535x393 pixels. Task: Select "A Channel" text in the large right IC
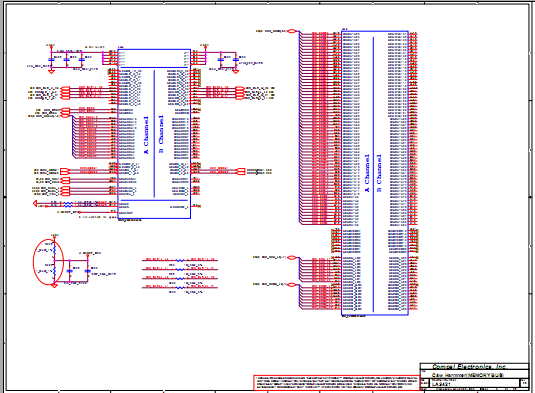click(x=367, y=173)
